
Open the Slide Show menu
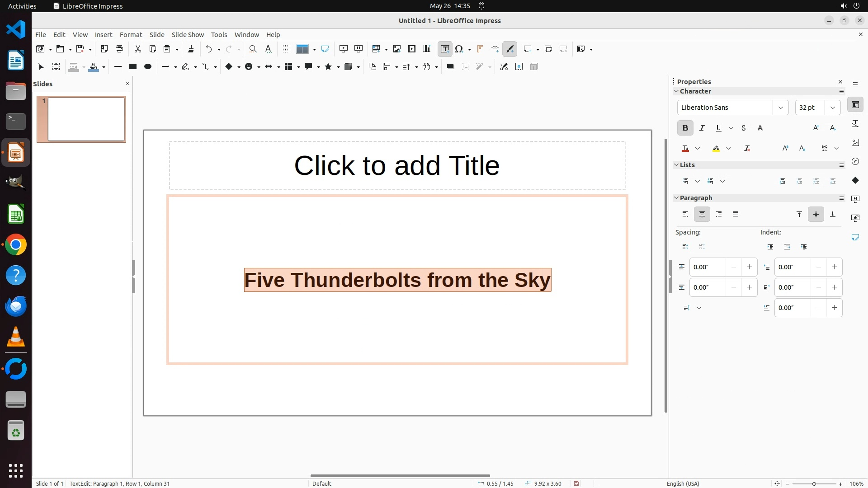click(188, 35)
